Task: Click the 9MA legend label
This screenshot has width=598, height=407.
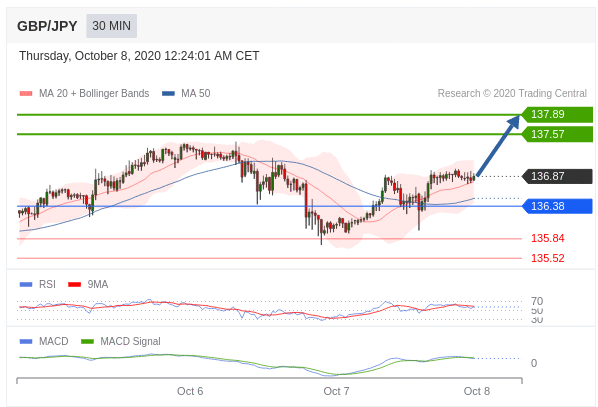Action: pyautogui.click(x=98, y=285)
